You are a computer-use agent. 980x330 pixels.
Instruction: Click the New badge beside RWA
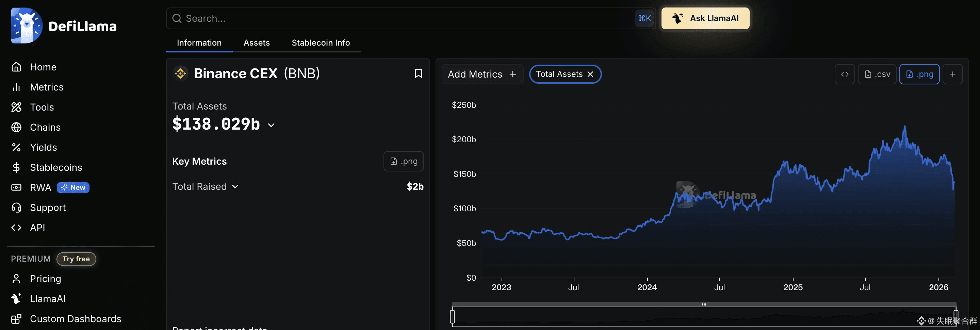(73, 187)
